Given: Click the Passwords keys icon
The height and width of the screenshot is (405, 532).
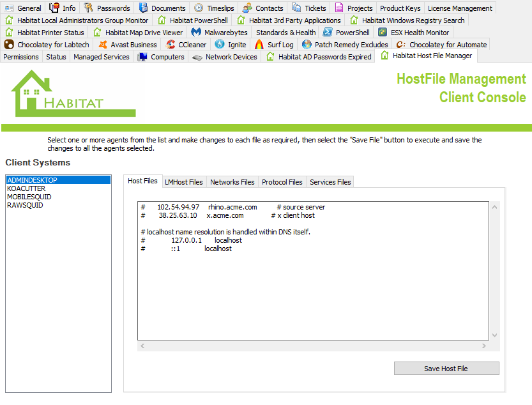Looking at the screenshot, I should point(88,8).
